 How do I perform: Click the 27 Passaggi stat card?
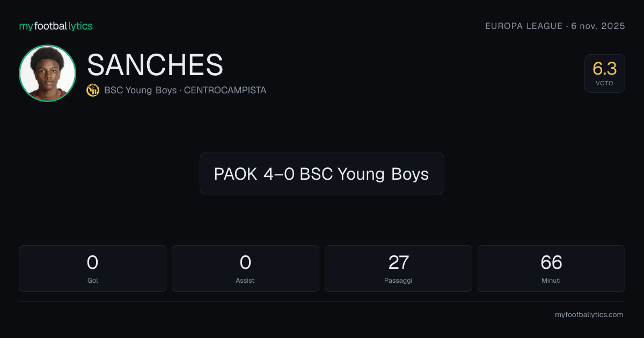point(398,268)
